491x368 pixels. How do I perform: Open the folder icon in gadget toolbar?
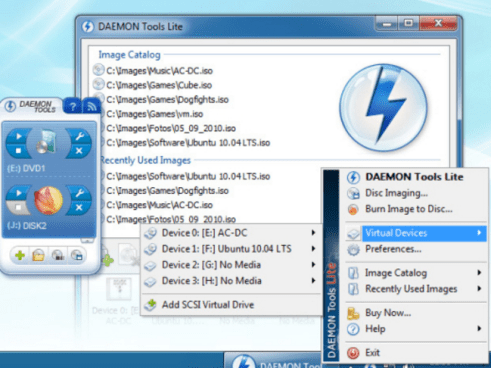39,256
